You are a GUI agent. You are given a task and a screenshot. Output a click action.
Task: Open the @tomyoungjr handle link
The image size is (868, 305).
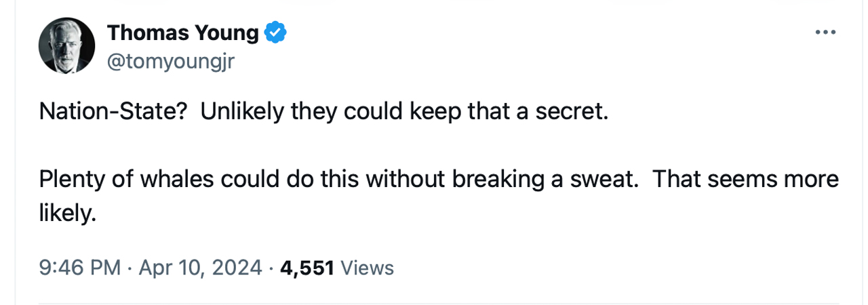pos(171,62)
